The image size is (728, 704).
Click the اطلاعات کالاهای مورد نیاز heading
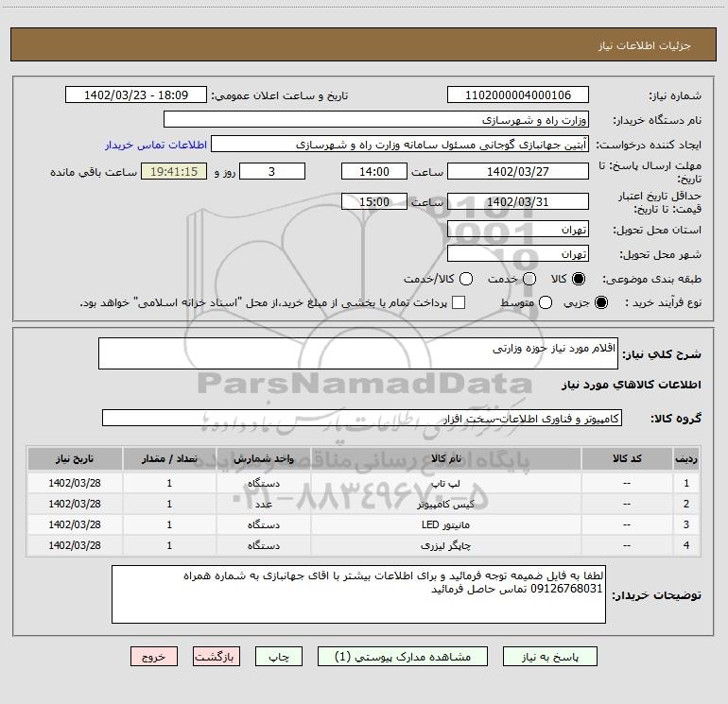(631, 385)
